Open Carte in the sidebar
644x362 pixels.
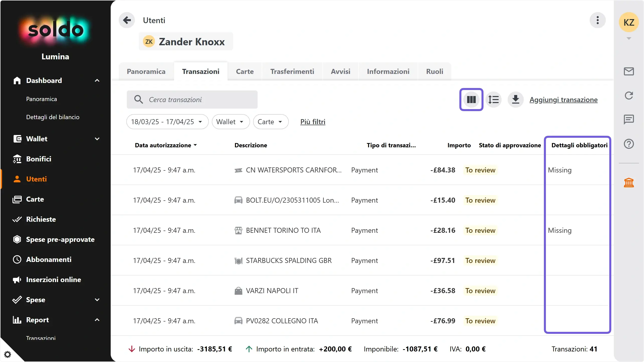pos(35,199)
